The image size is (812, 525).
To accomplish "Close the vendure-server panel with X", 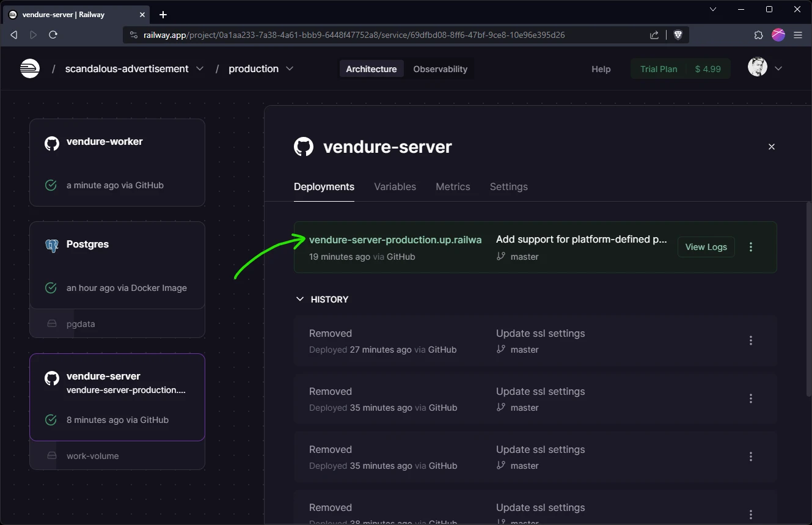I will point(771,147).
